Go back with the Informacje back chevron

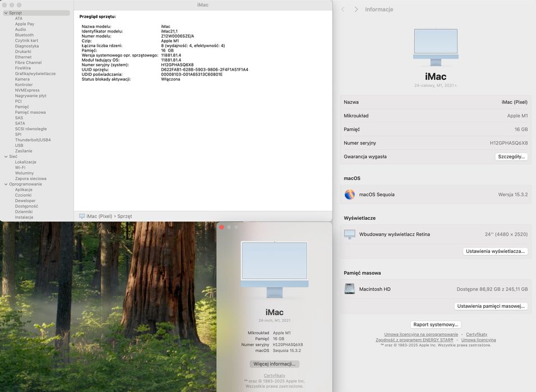point(343,10)
